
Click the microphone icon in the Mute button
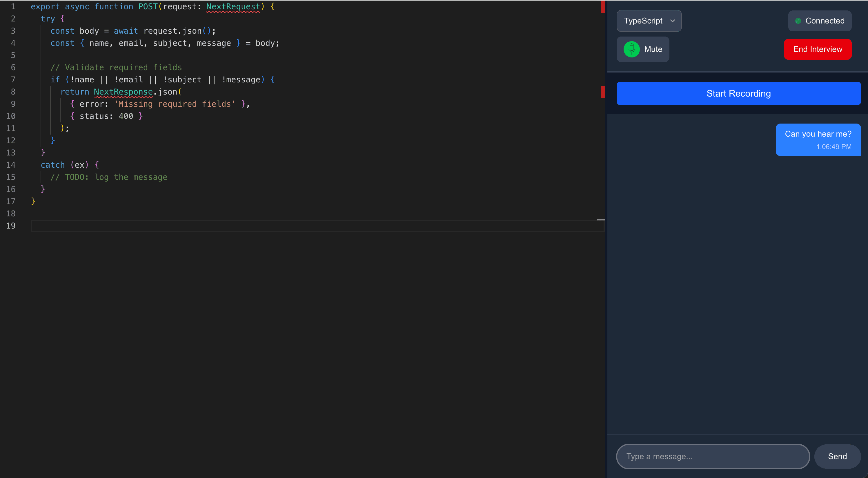click(x=632, y=49)
